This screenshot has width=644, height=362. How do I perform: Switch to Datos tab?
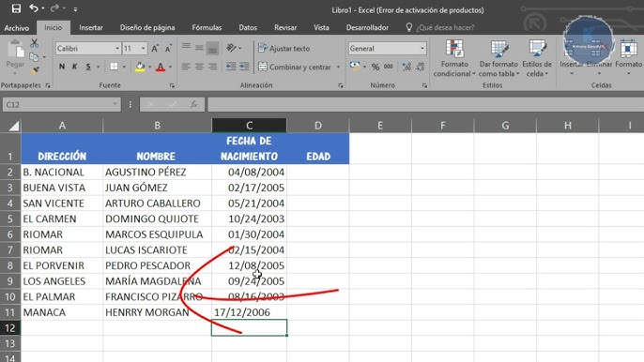tap(248, 27)
